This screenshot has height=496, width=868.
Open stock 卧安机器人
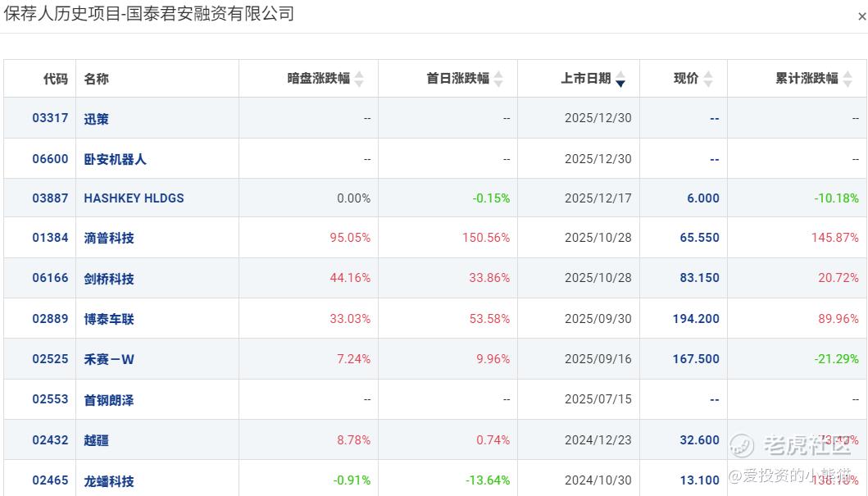(x=115, y=159)
